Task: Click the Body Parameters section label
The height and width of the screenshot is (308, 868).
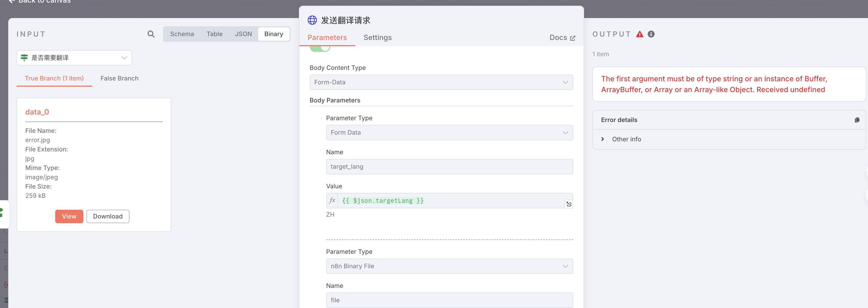Action: click(x=335, y=100)
